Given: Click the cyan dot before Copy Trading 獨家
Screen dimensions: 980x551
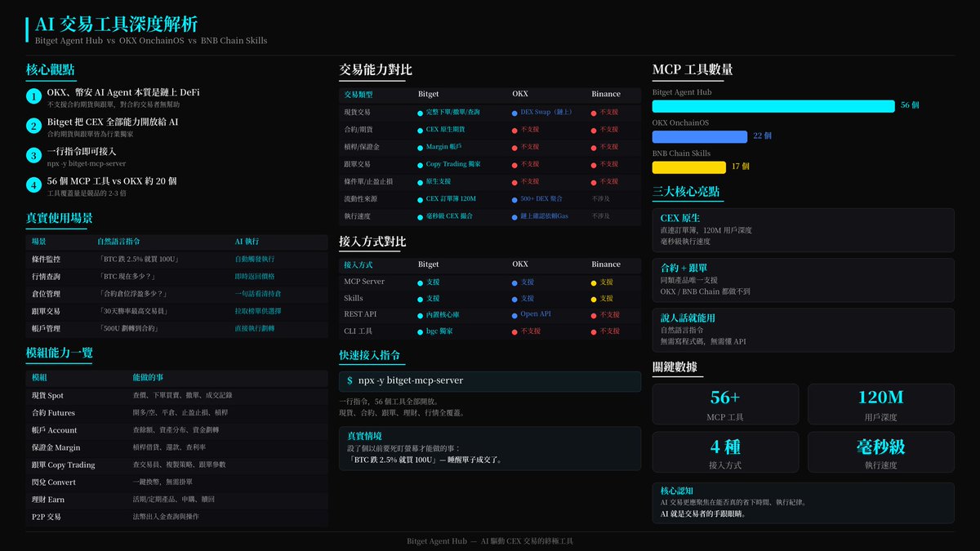Looking at the screenshot, I should tap(421, 164).
